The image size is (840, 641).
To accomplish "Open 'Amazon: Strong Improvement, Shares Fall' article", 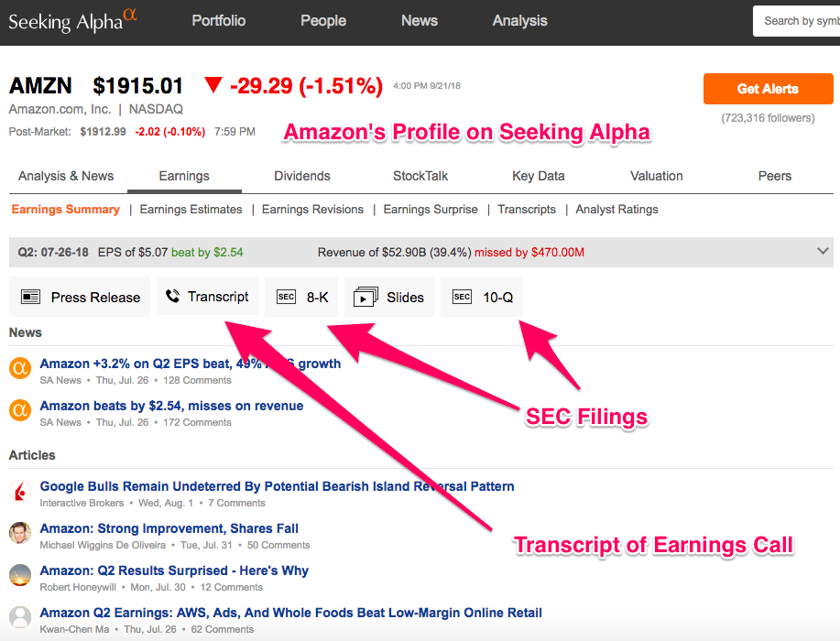I will [x=169, y=528].
